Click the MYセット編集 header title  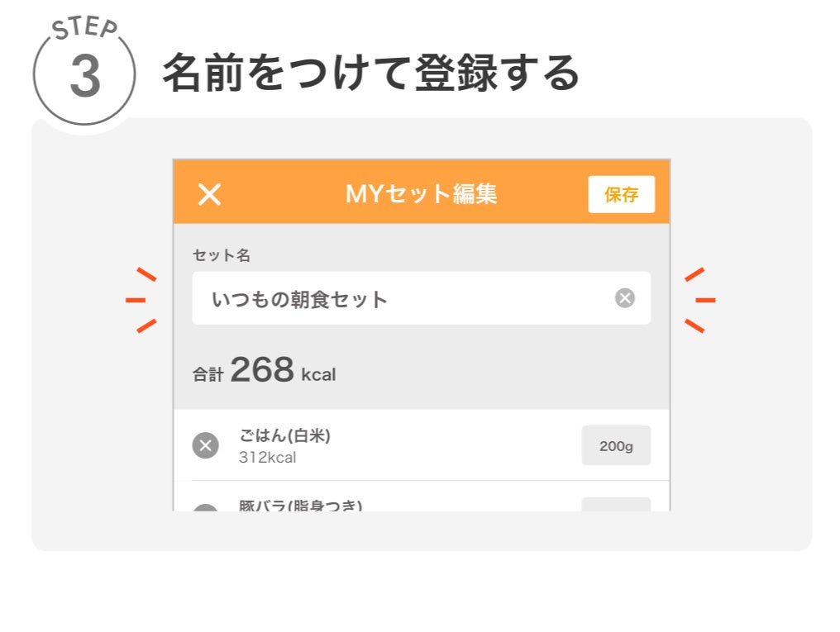421,194
